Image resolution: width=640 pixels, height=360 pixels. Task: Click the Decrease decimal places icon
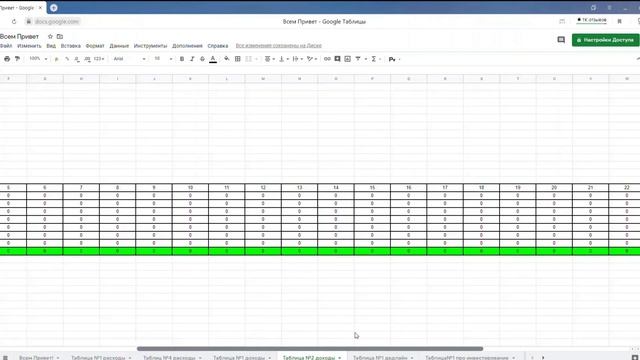(x=77, y=59)
